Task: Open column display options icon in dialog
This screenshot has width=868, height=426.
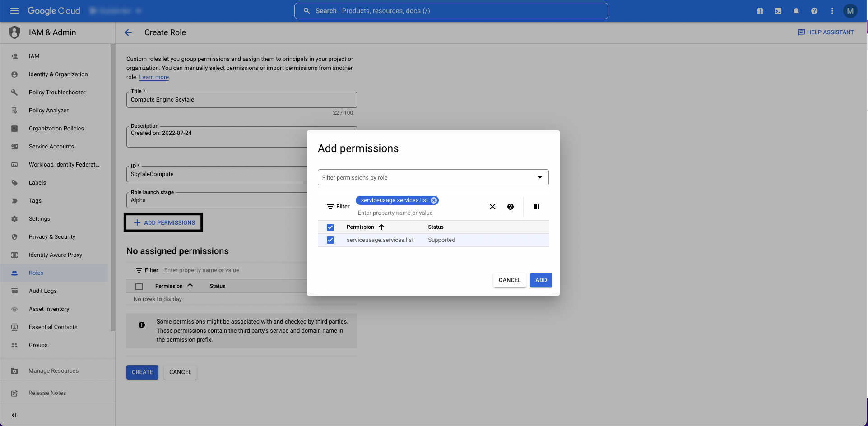Action: (x=536, y=207)
